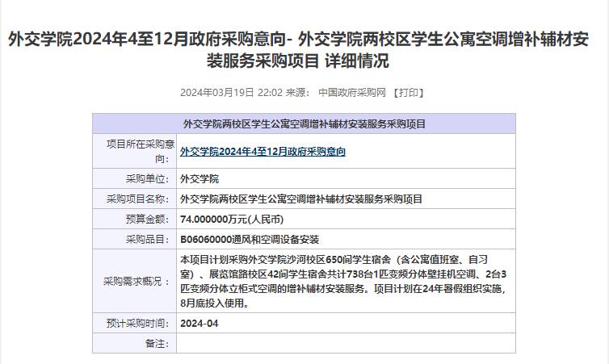The image size is (609, 364).
Task: Click the requirement description paragraph text
Action: pos(343,282)
